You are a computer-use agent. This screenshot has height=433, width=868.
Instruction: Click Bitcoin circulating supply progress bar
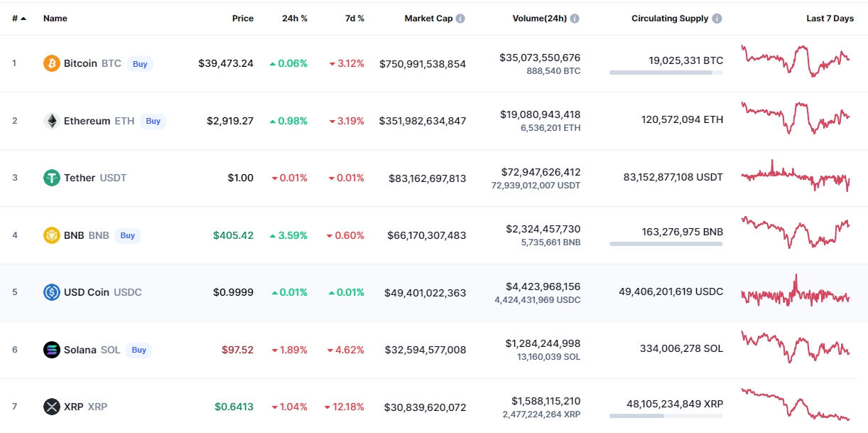point(666,73)
